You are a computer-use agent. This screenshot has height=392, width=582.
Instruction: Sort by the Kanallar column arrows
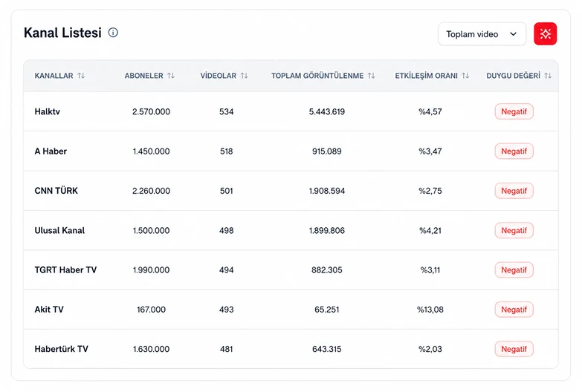pyautogui.click(x=81, y=76)
